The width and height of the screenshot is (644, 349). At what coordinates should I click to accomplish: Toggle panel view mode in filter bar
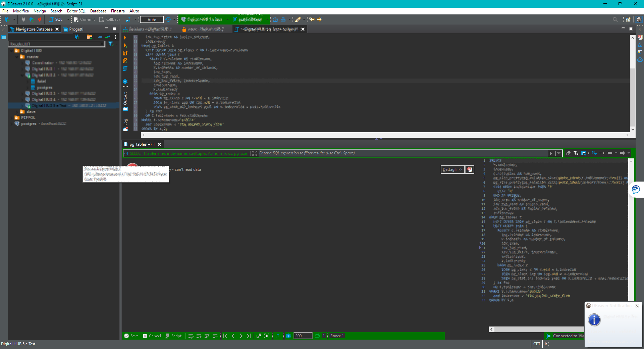point(584,153)
